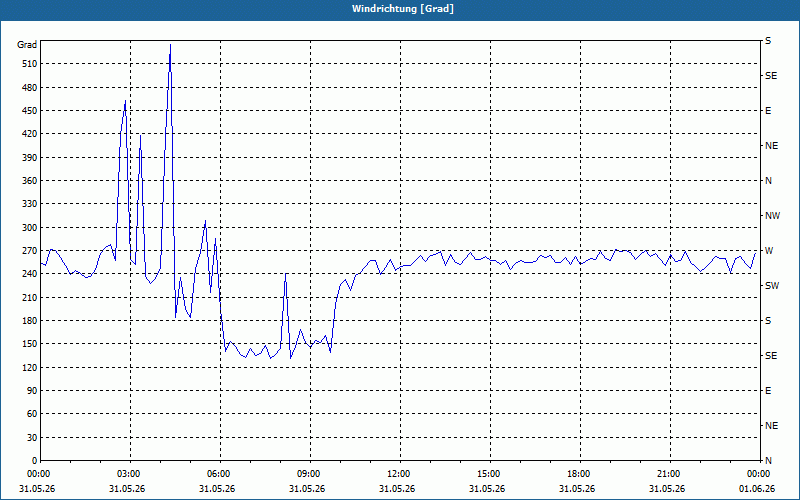
Task: Click the 480 y-axis value
Action: tap(30, 87)
